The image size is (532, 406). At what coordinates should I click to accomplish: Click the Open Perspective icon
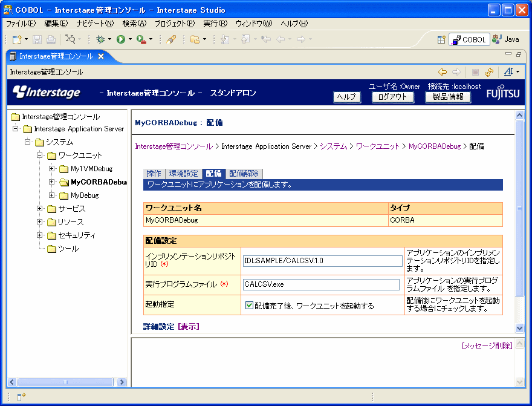[x=441, y=40]
